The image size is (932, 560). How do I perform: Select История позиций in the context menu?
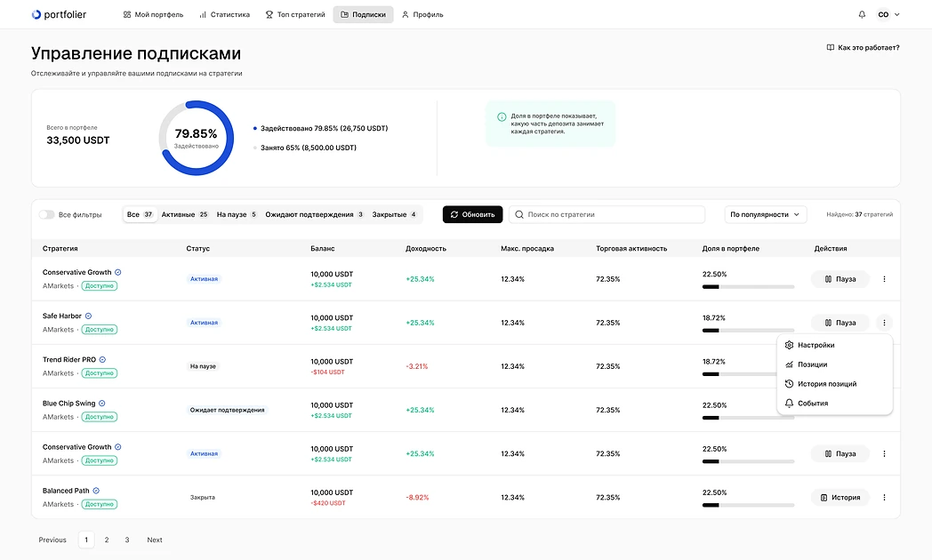click(834, 384)
